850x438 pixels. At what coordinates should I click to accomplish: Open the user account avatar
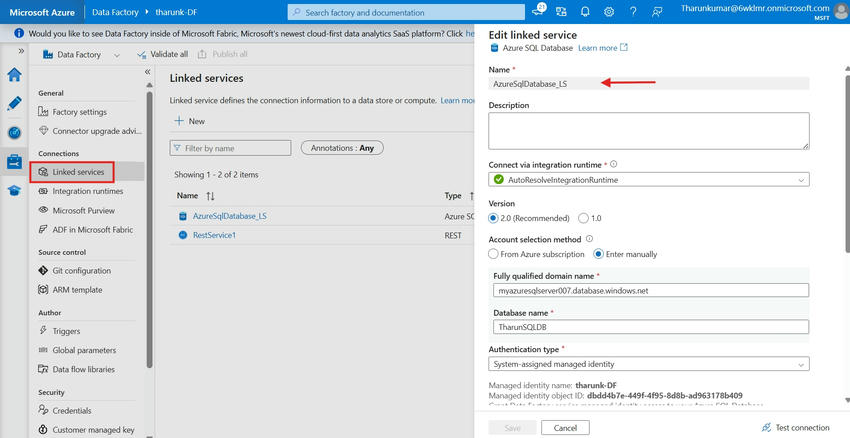click(x=840, y=11)
